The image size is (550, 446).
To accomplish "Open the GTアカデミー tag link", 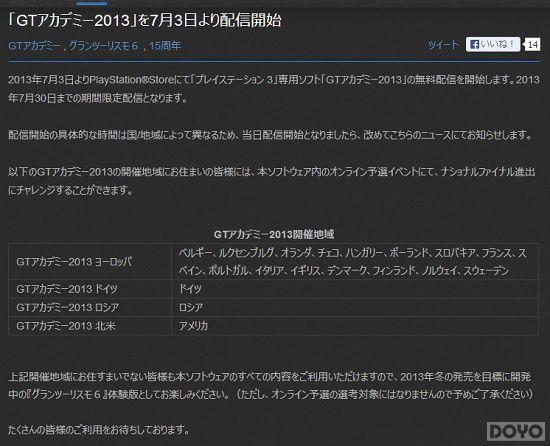I will coord(34,46).
